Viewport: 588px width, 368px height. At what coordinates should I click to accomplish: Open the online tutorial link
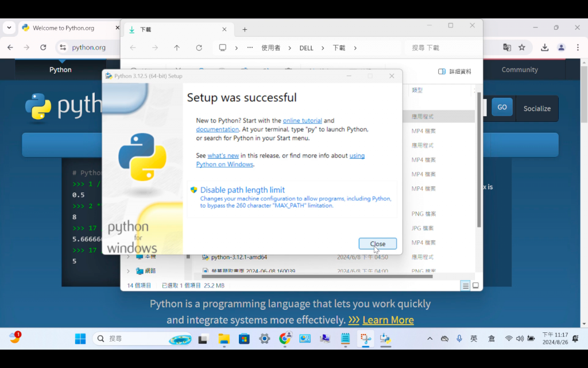[x=302, y=121]
